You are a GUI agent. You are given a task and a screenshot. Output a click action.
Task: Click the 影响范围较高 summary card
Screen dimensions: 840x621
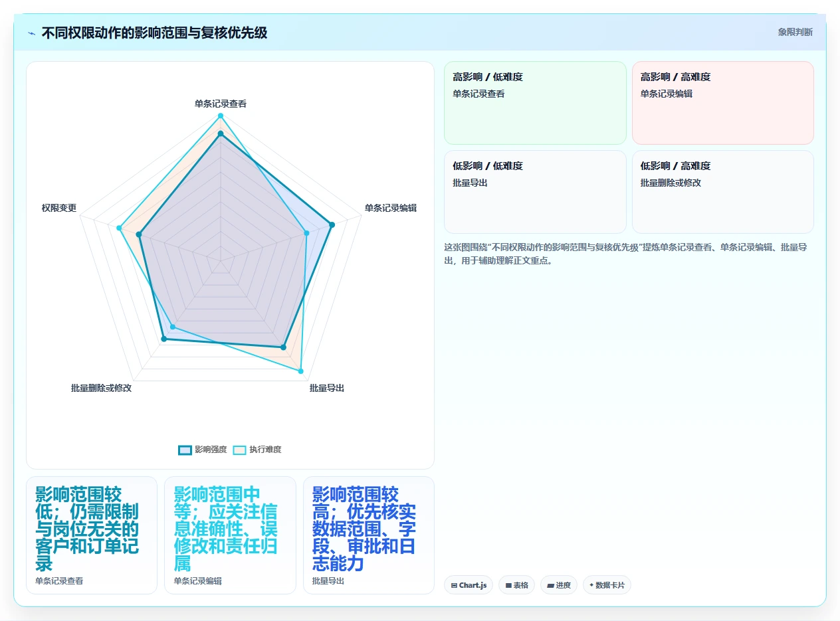coord(369,535)
